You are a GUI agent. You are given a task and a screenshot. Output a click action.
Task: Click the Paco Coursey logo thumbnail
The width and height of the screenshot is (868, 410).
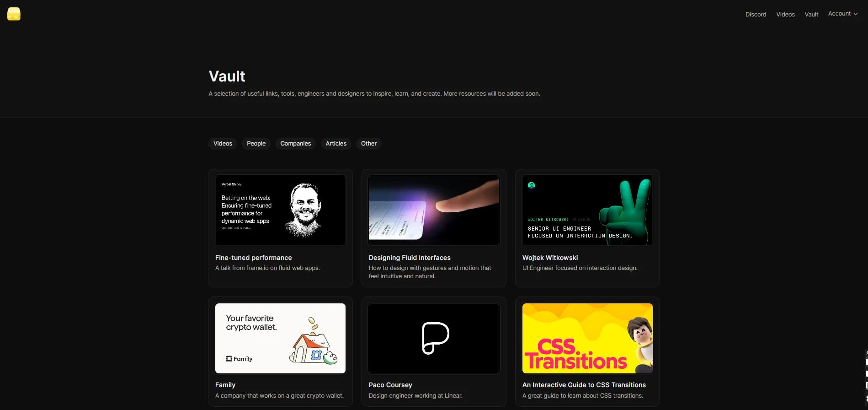click(x=434, y=338)
